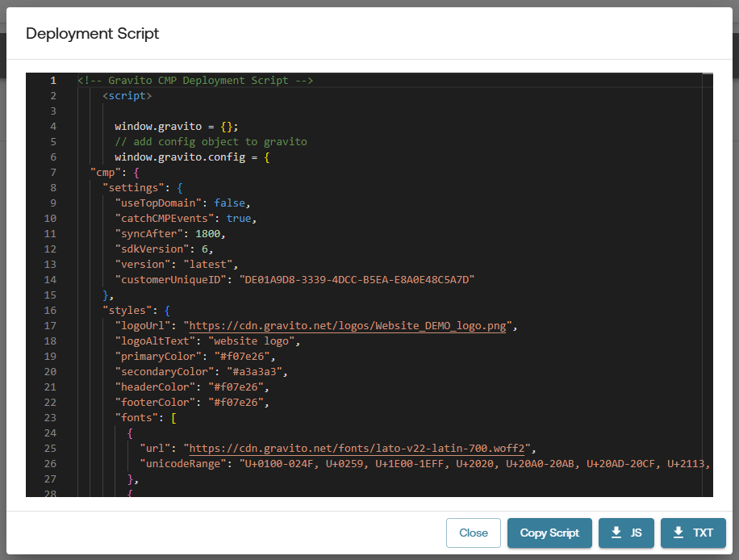Click the Gravito CMP Deployment Script comment
The height and width of the screenshot is (560, 739).
(x=195, y=80)
